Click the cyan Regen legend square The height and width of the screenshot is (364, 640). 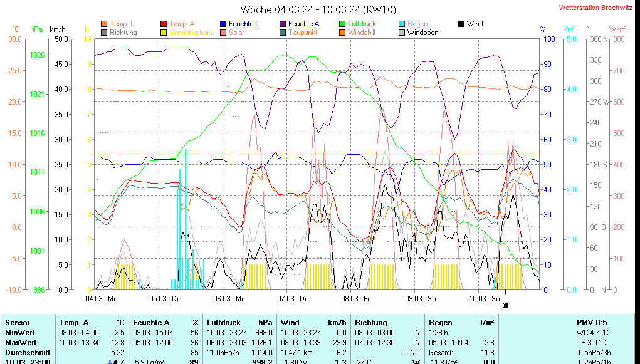coord(402,24)
